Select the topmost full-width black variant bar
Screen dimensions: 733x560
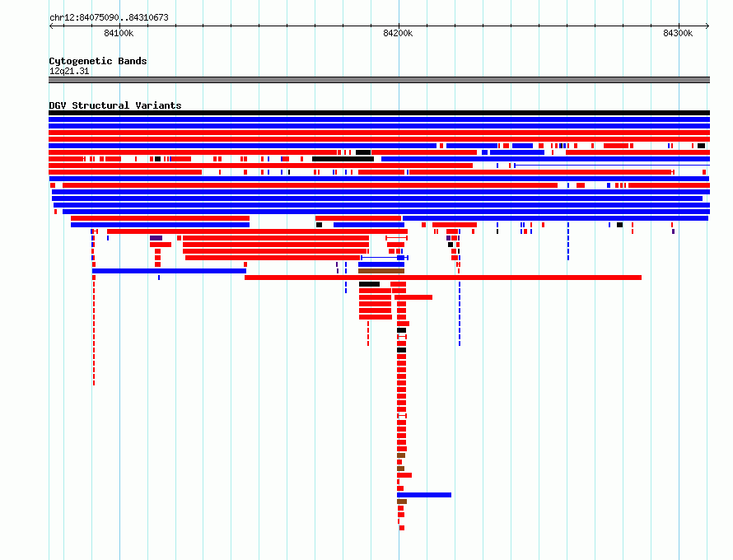click(x=379, y=113)
